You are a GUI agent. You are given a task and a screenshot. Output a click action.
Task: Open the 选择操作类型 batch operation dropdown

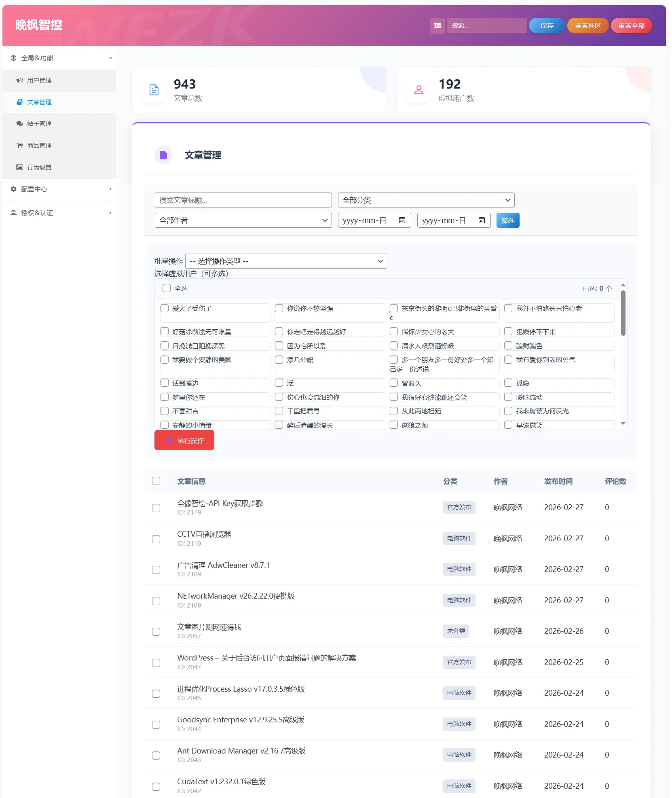286,261
